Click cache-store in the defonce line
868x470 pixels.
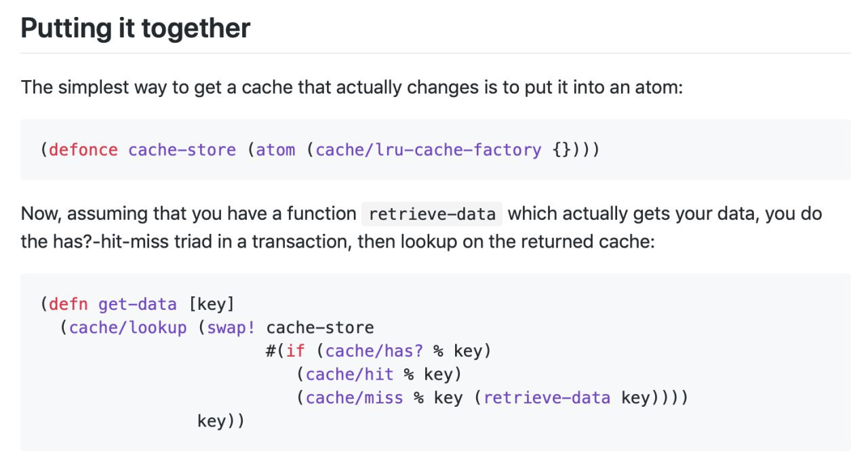pos(182,150)
